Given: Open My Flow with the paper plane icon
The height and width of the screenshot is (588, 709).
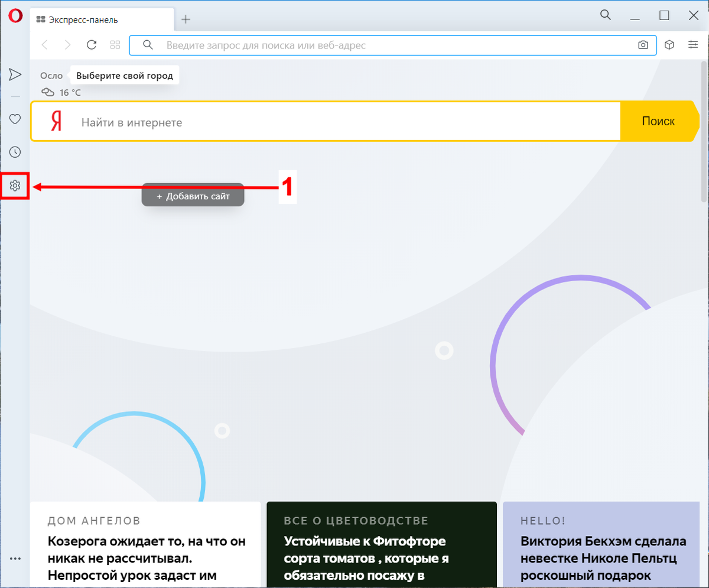Looking at the screenshot, I should pos(15,74).
